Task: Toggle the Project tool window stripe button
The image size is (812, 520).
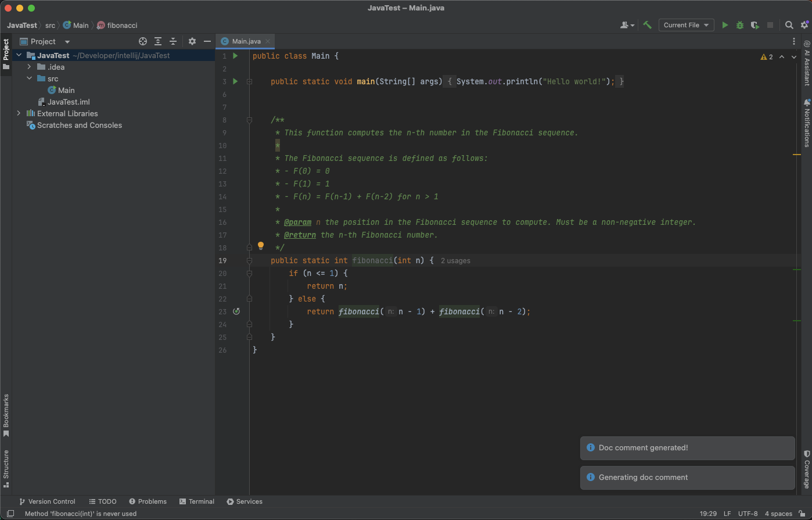Action: 6,53
